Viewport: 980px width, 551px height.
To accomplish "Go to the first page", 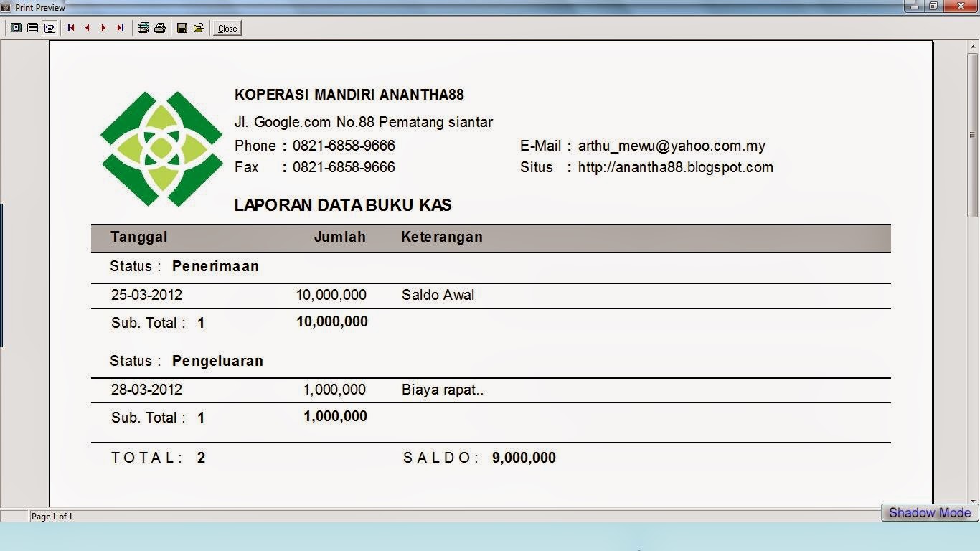I will pyautogui.click(x=71, y=28).
